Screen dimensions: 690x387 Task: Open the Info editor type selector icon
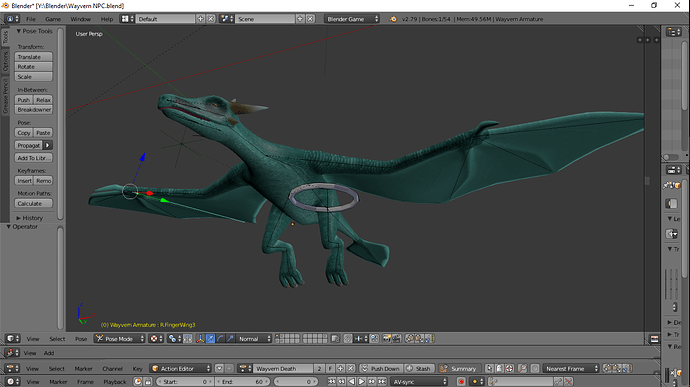[12, 19]
